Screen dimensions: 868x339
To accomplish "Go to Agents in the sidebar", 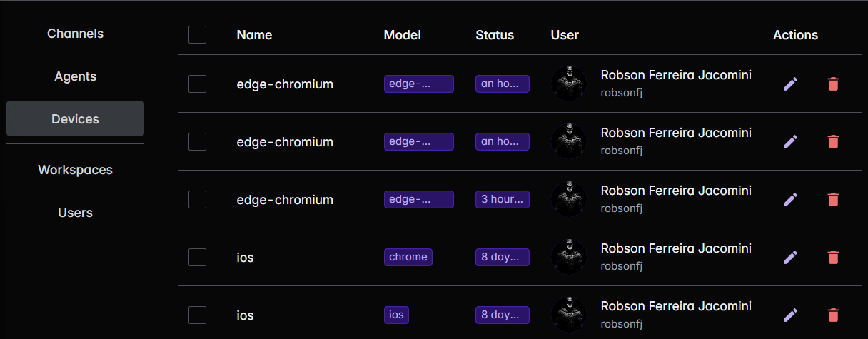I will point(75,76).
